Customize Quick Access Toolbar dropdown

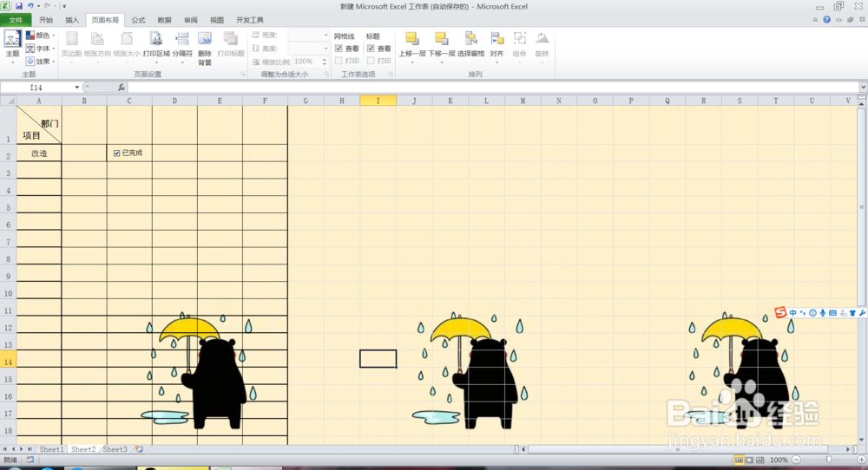click(x=64, y=6)
